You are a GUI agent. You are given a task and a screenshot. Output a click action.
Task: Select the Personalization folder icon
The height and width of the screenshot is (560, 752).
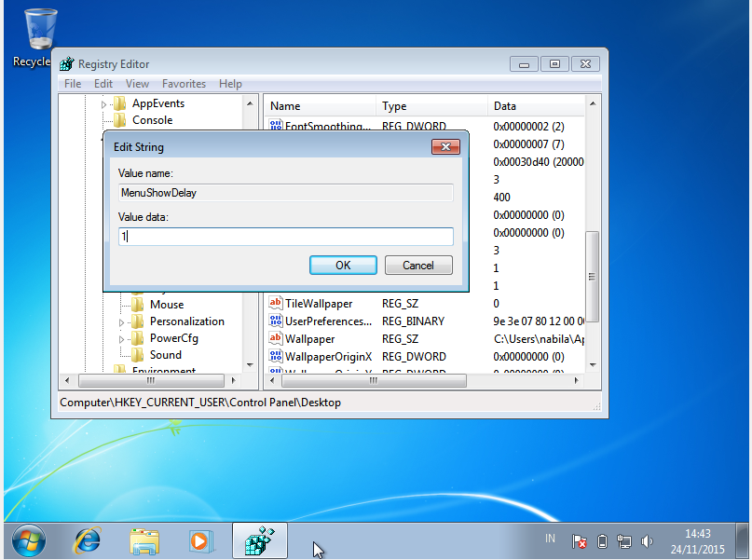pyautogui.click(x=137, y=321)
